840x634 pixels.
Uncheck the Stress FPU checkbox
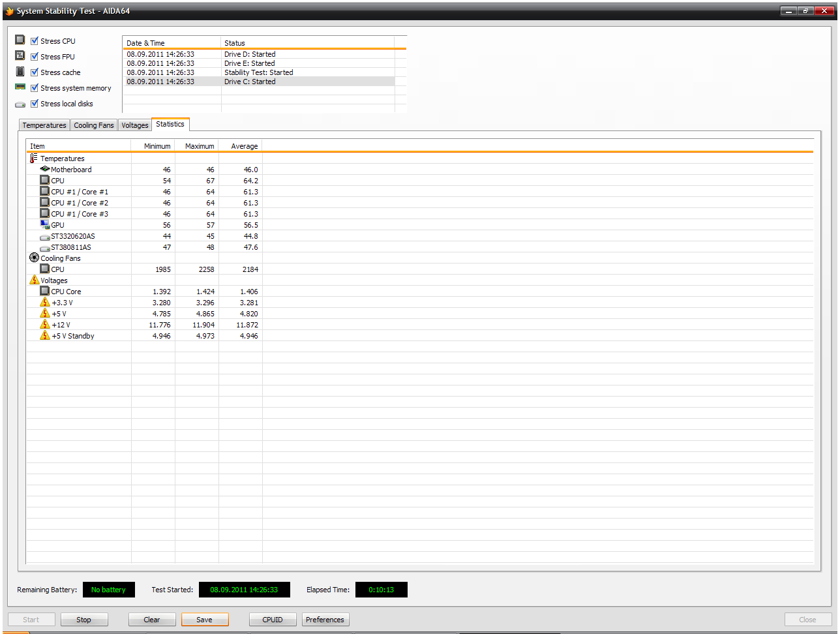pyautogui.click(x=35, y=57)
